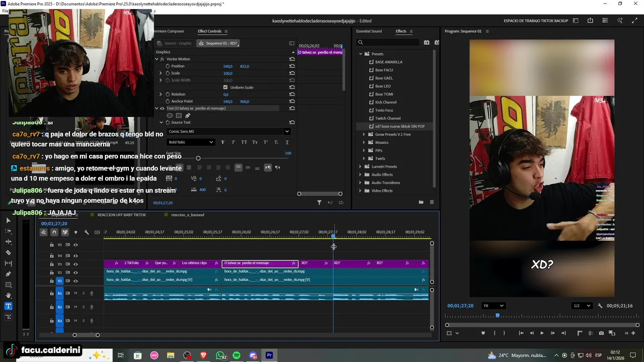Expand Scale property twirl
This screenshot has width=644, height=362.
click(x=161, y=73)
